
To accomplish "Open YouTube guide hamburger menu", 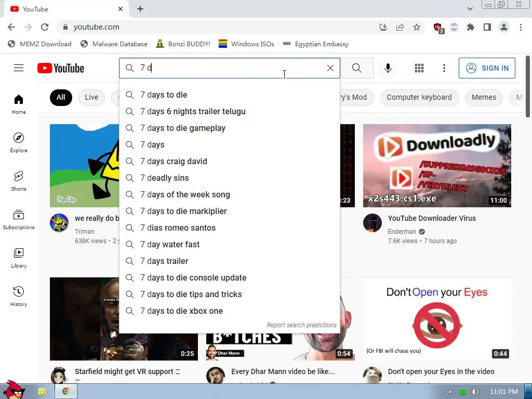I will pos(19,68).
